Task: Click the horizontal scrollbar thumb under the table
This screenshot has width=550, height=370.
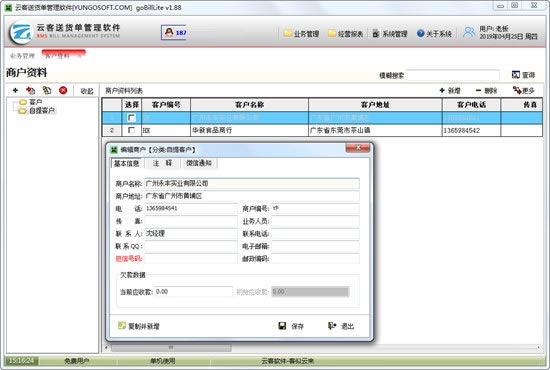Action: (x=171, y=348)
